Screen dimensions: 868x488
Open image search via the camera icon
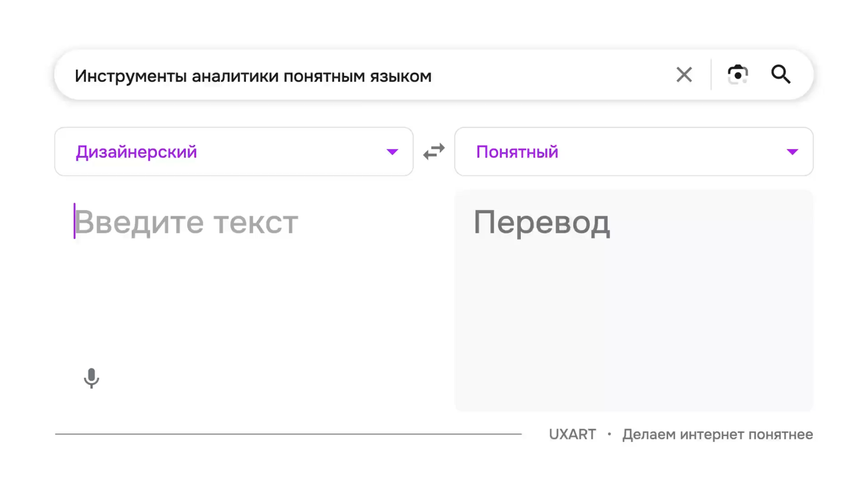pos(737,75)
